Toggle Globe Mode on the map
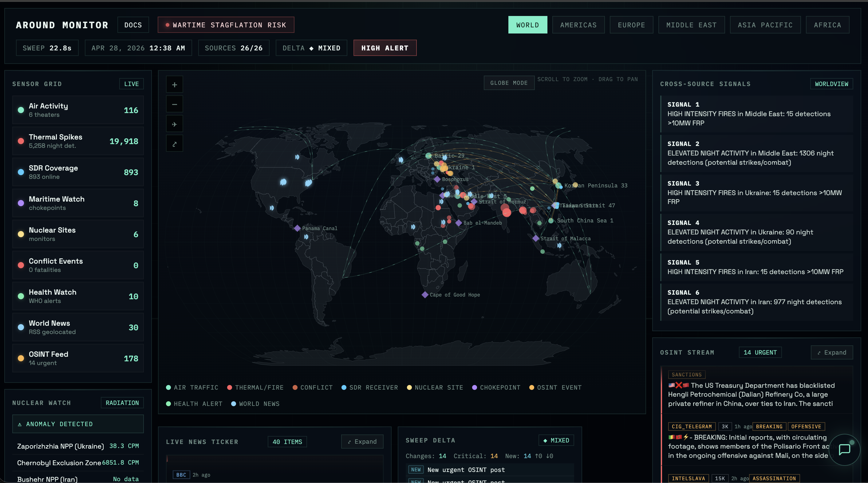The height and width of the screenshot is (483, 868). tap(509, 83)
